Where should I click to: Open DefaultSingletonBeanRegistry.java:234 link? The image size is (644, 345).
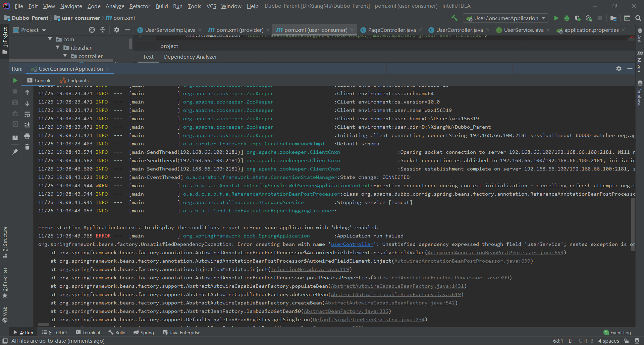click(x=369, y=320)
